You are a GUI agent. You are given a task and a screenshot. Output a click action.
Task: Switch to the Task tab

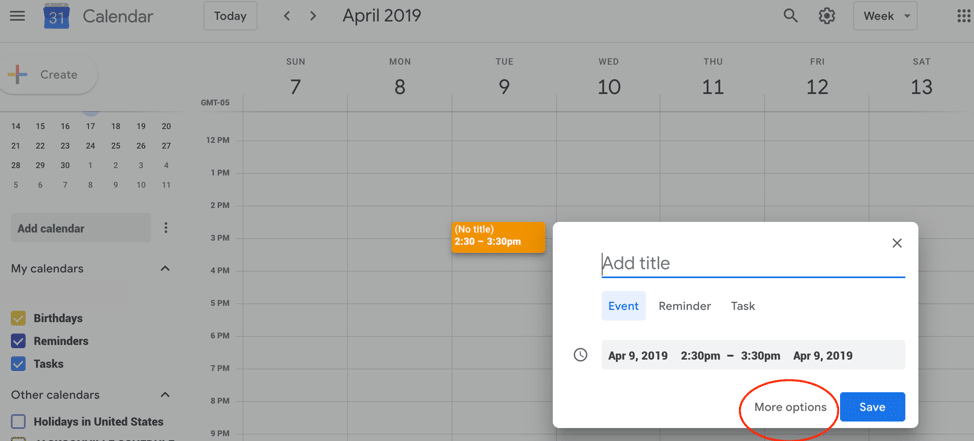[x=743, y=306]
